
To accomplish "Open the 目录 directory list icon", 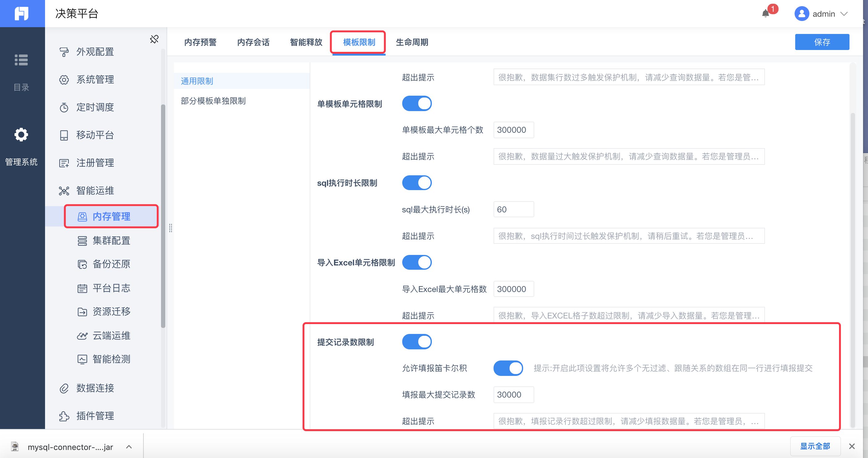I will point(21,60).
